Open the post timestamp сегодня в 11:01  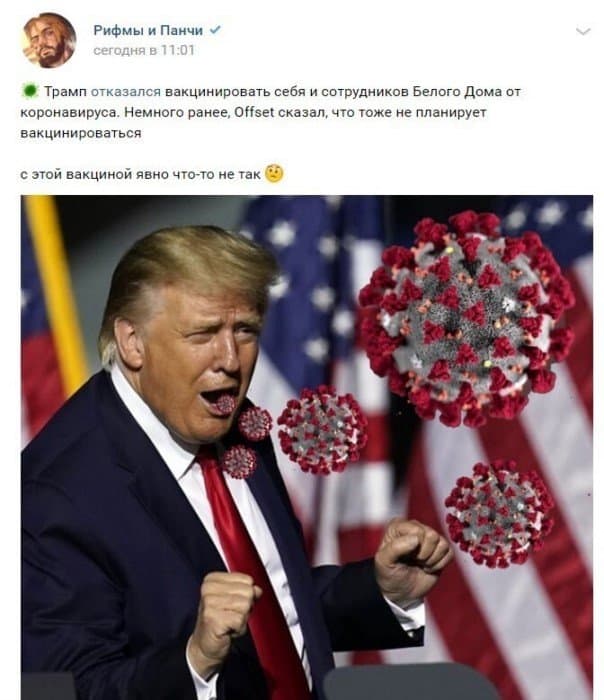pyautogui.click(x=144, y=50)
